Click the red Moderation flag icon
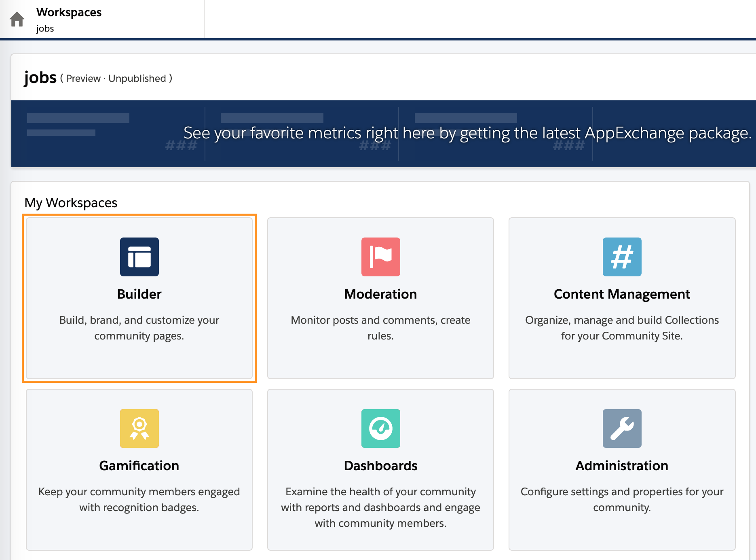 click(x=380, y=257)
